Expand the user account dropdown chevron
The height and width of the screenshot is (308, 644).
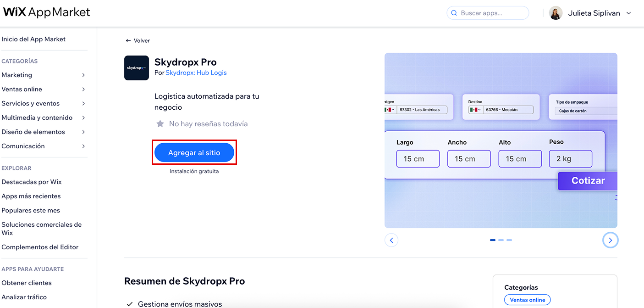click(x=628, y=13)
